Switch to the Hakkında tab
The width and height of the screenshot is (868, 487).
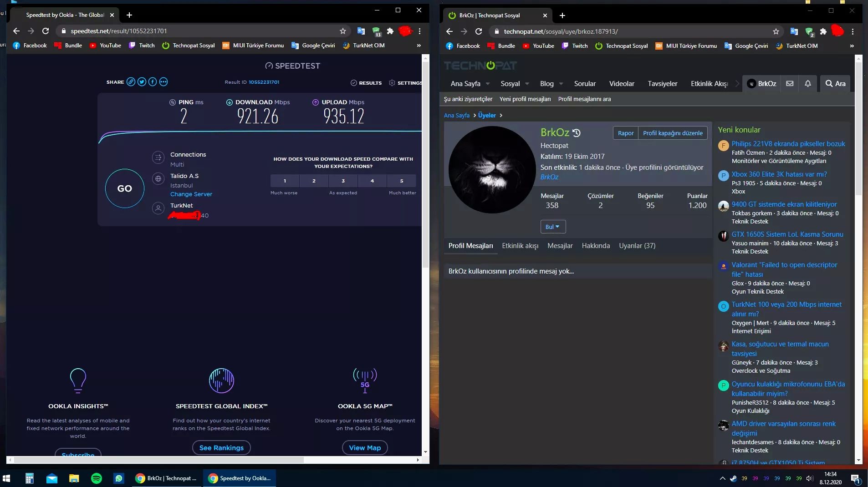596,246
